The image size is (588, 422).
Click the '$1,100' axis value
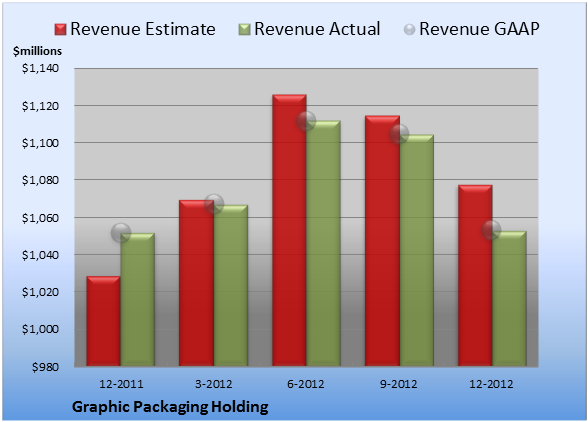pos(40,143)
